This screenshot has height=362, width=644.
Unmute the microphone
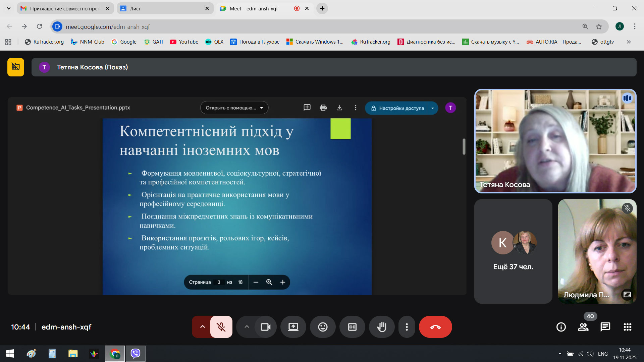[221, 327]
